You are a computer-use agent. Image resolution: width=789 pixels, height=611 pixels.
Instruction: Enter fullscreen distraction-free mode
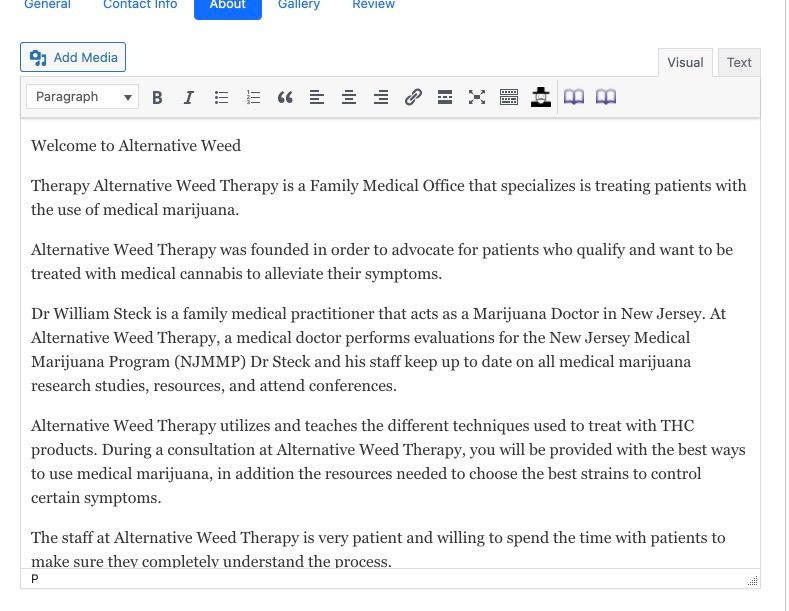click(x=477, y=97)
